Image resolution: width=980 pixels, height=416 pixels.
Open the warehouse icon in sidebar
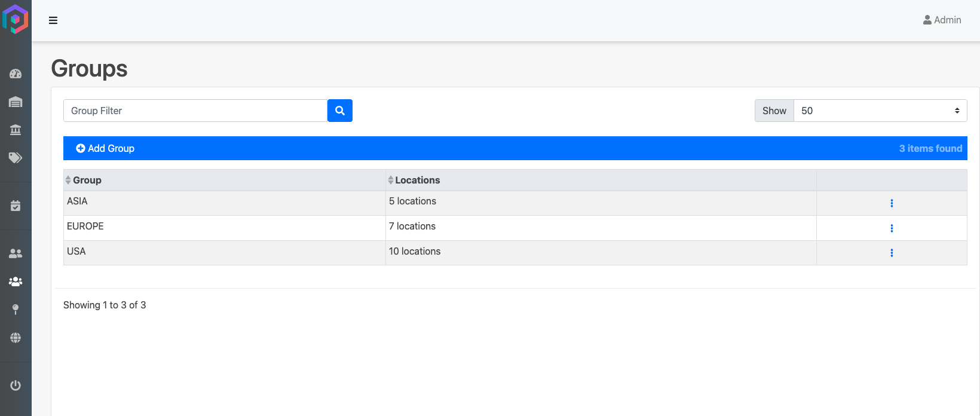click(x=16, y=102)
